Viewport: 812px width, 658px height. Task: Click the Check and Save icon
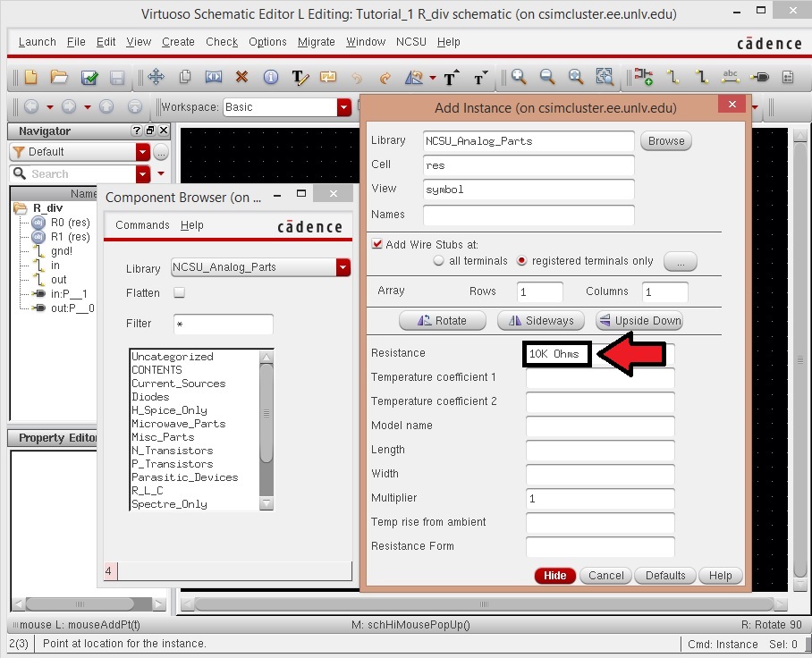coord(89,78)
